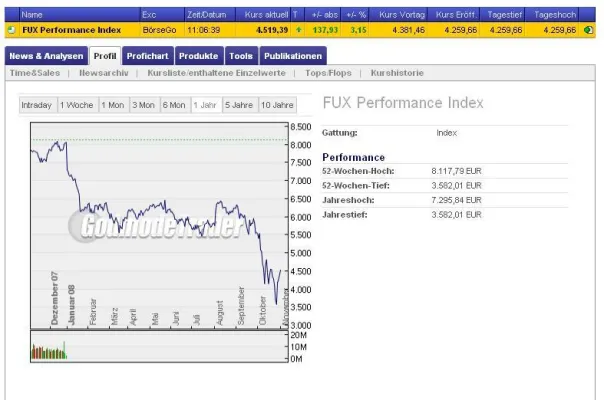The width and height of the screenshot is (604, 400).
Task: Switch to the Profichart tab
Action: click(x=147, y=56)
